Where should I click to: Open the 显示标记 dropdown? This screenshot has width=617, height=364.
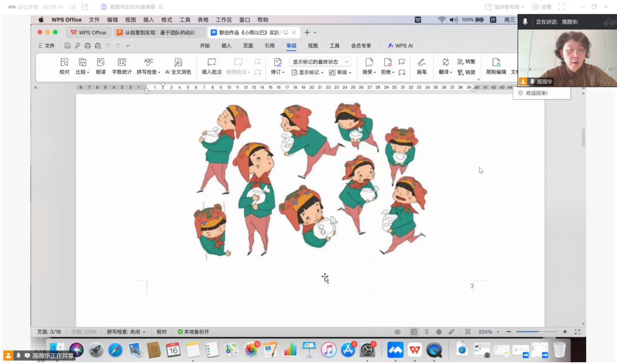click(x=307, y=72)
